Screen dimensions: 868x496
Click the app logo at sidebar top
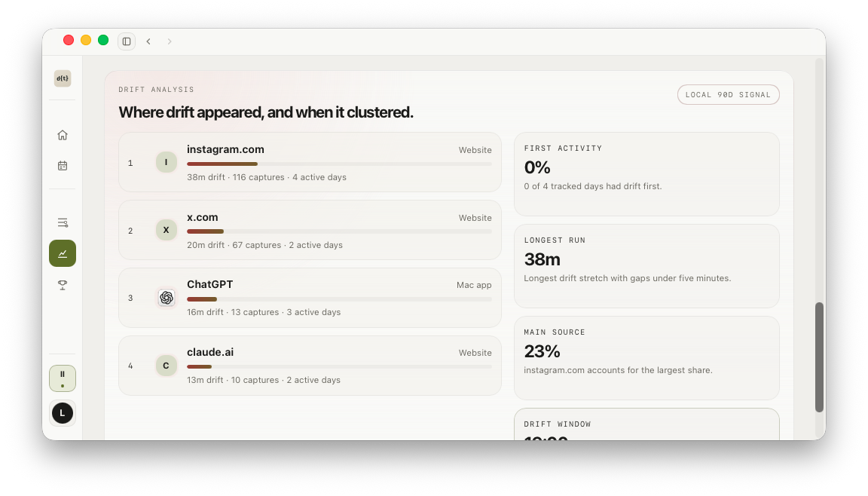(x=63, y=78)
